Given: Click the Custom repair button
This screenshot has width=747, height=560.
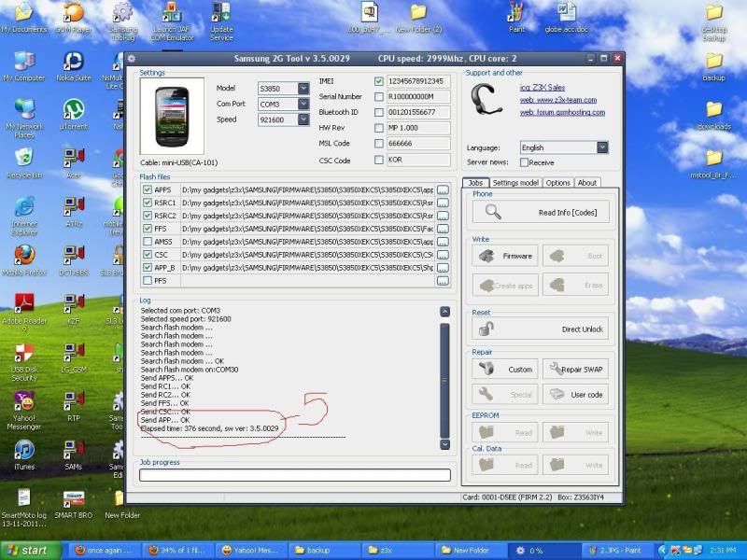Looking at the screenshot, I should click(x=505, y=369).
